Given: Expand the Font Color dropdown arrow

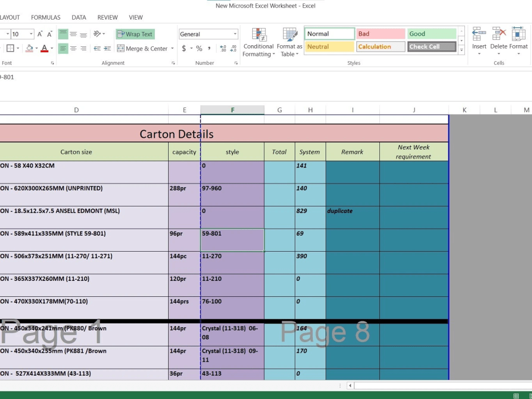Looking at the screenshot, I should [x=52, y=48].
